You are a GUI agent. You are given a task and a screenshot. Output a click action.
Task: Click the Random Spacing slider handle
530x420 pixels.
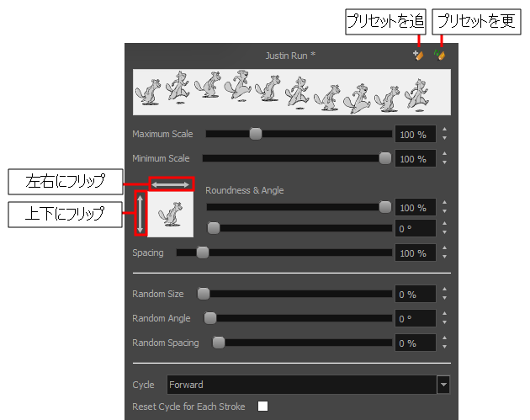(219, 343)
